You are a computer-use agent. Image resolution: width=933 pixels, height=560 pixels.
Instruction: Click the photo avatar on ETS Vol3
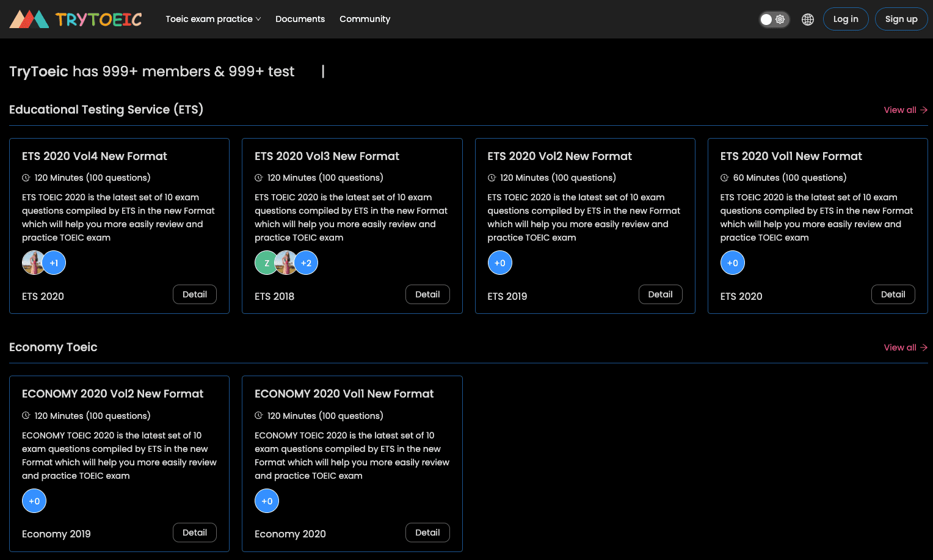click(285, 263)
